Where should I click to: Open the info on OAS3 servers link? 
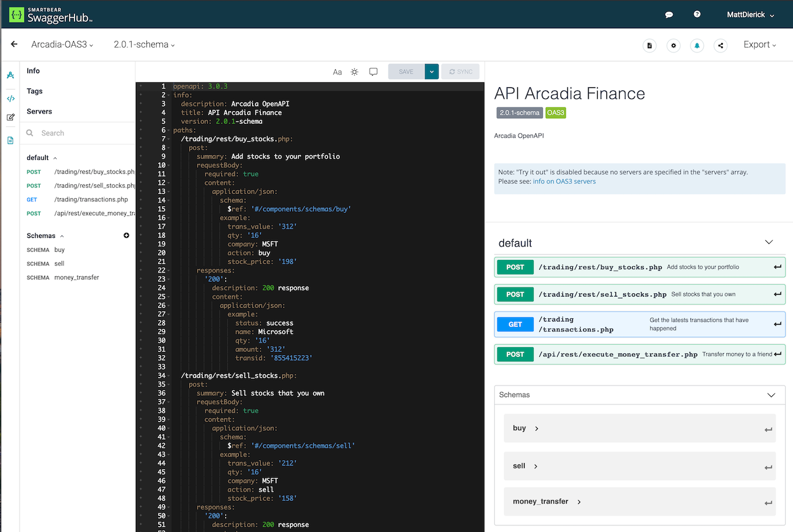[564, 181]
